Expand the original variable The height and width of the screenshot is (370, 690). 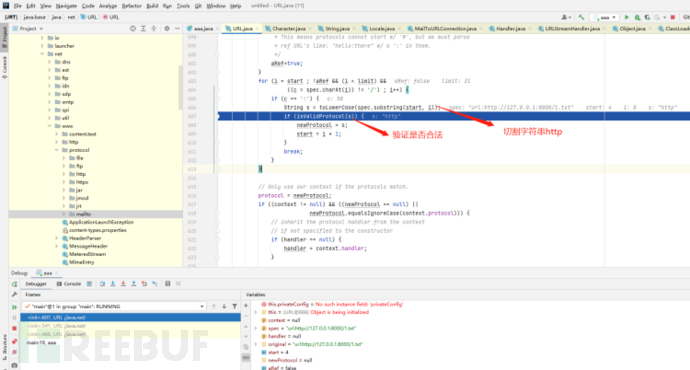click(256, 344)
